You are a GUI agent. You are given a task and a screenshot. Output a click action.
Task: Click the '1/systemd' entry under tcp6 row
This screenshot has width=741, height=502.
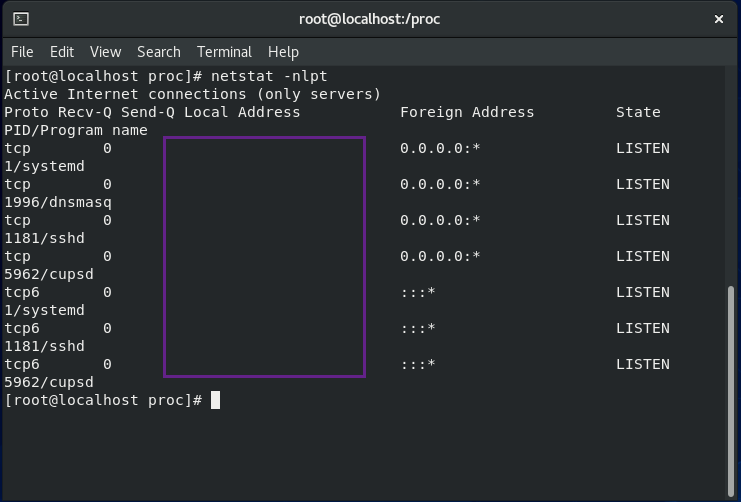point(44,310)
